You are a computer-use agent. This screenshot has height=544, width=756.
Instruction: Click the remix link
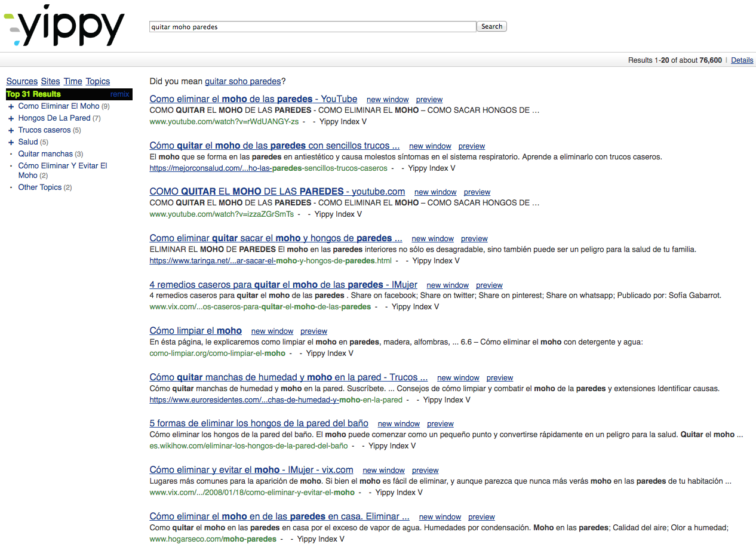119,94
